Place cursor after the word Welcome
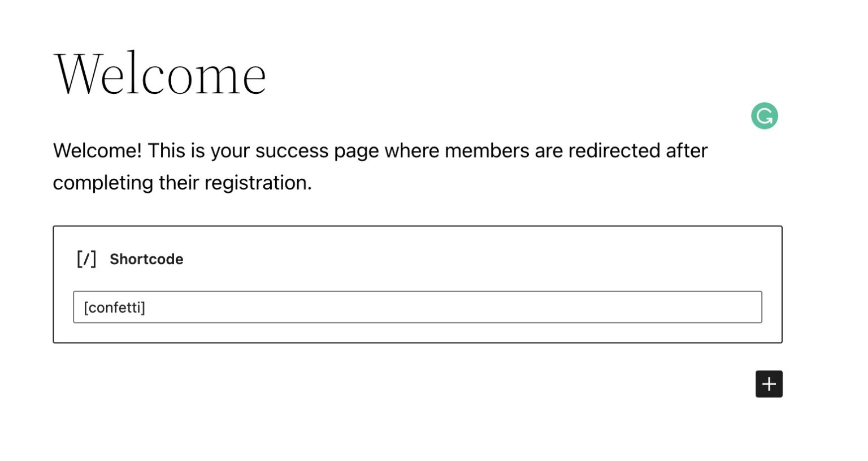The image size is (868, 461). point(267,74)
